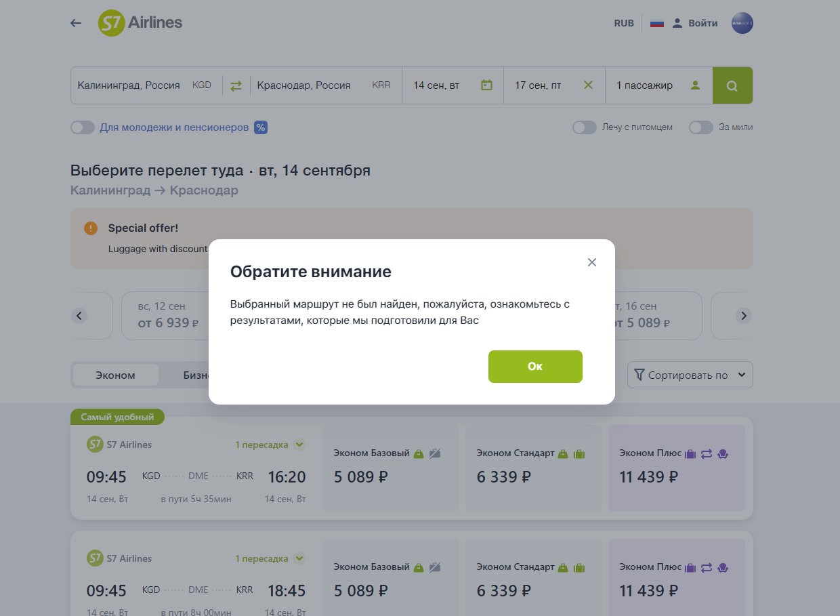840x616 pixels.
Task: Swap origin and destination cities
Action: 236,86
